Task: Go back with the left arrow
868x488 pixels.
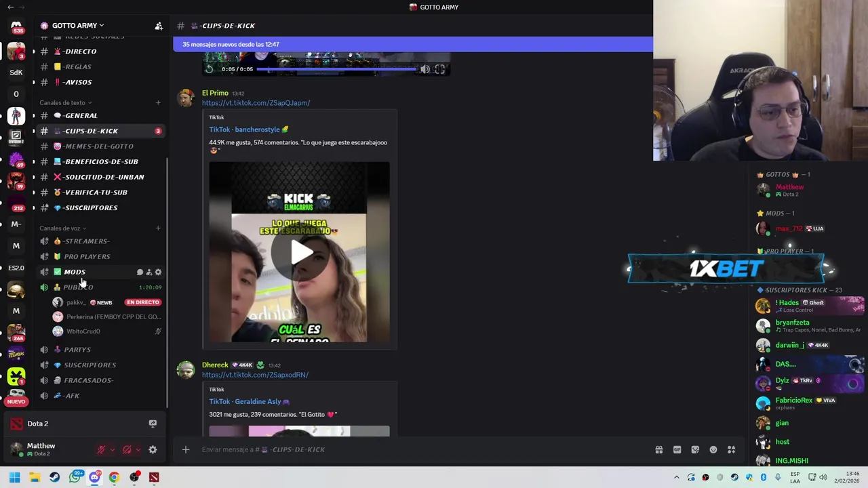Action: click(x=11, y=7)
